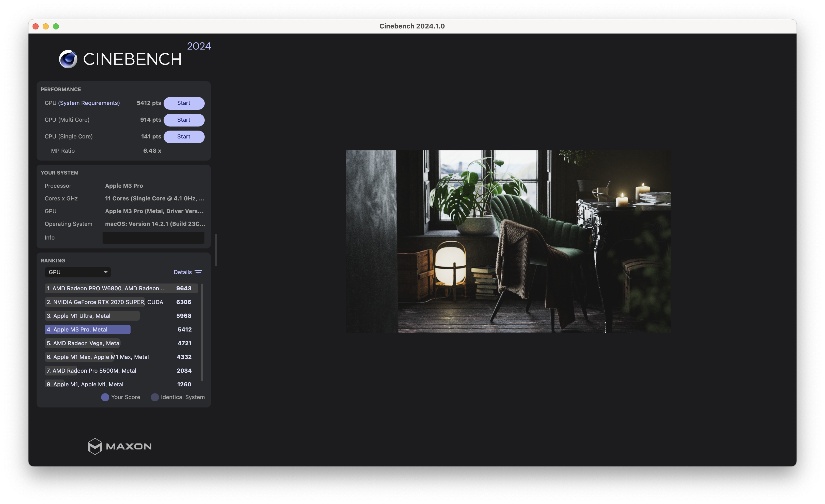Click the ranking dropdown arrow
Viewport: 825px width, 504px height.
[x=105, y=272]
